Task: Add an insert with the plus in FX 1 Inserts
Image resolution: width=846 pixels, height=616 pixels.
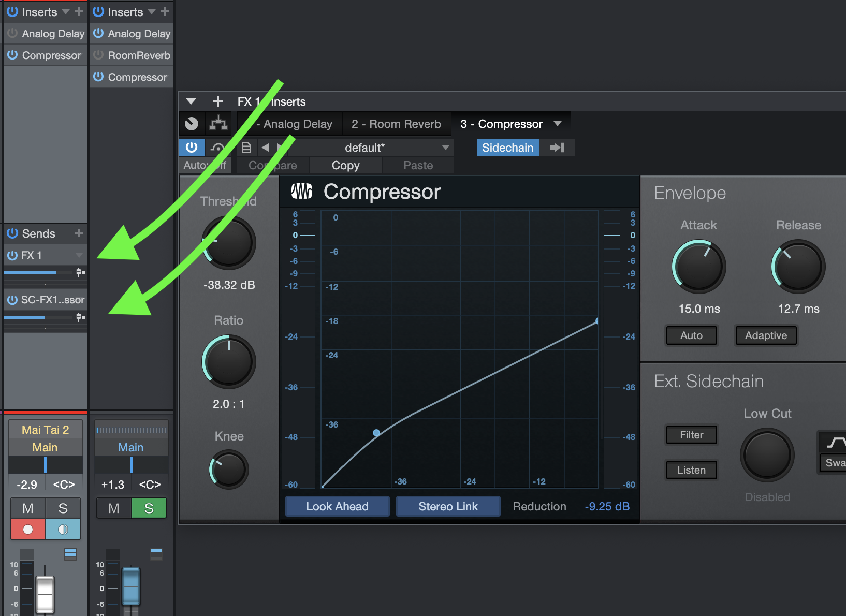Action: coord(218,101)
